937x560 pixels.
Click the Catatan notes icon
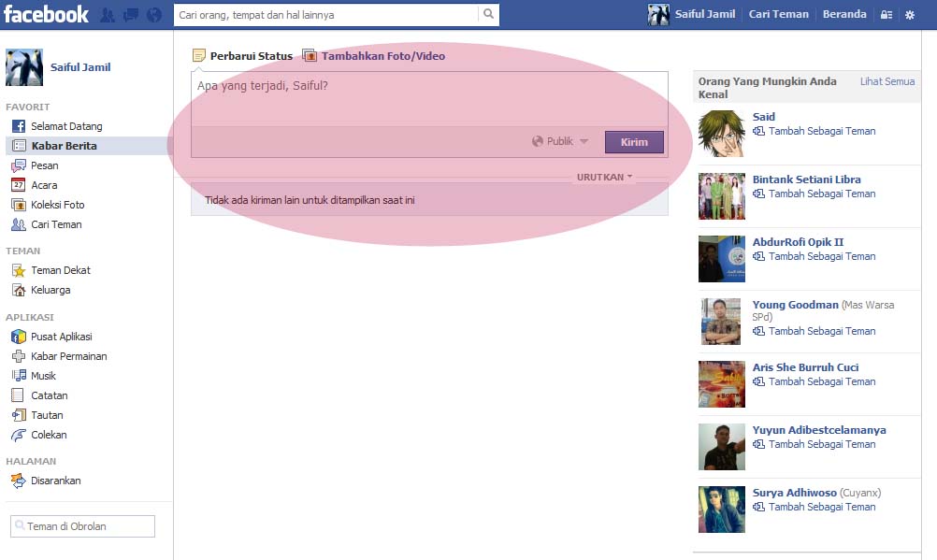tap(18, 395)
